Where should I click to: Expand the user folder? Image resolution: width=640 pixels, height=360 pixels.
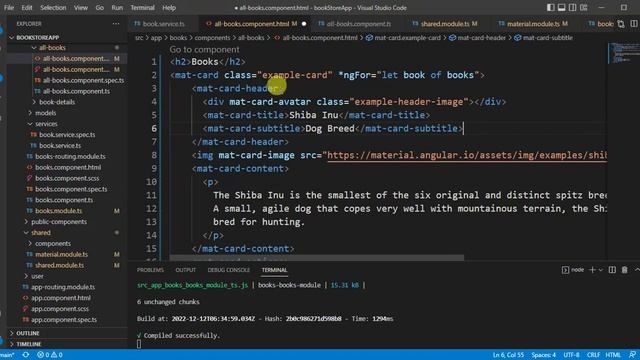pos(37,276)
